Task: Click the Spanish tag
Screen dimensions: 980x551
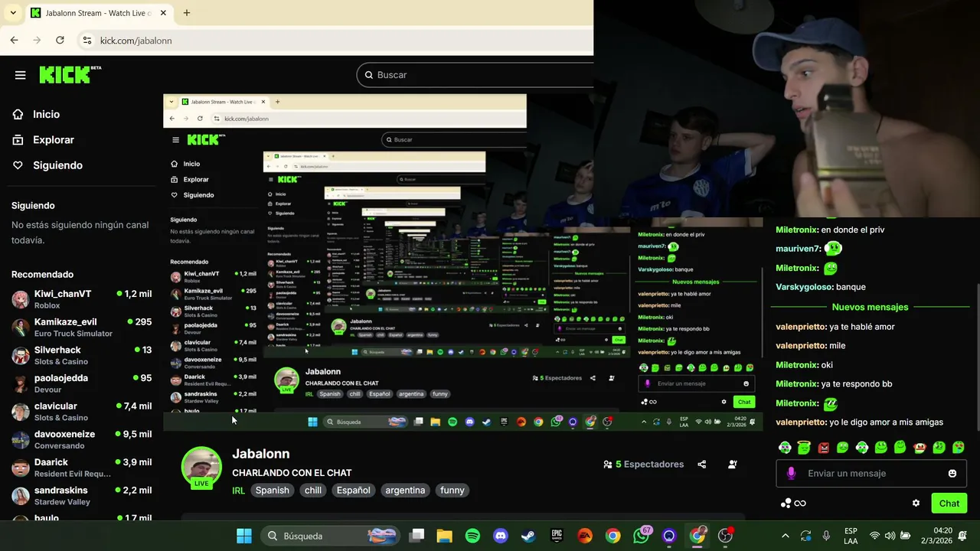Action: coord(273,491)
